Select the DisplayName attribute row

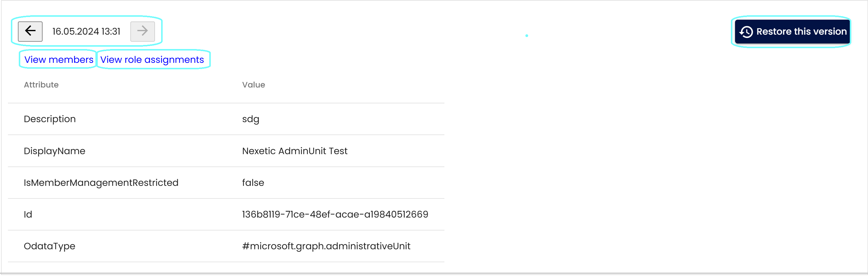(226, 151)
